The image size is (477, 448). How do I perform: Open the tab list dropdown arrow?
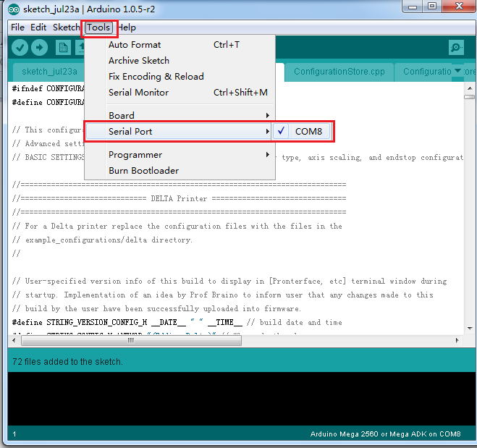457,71
